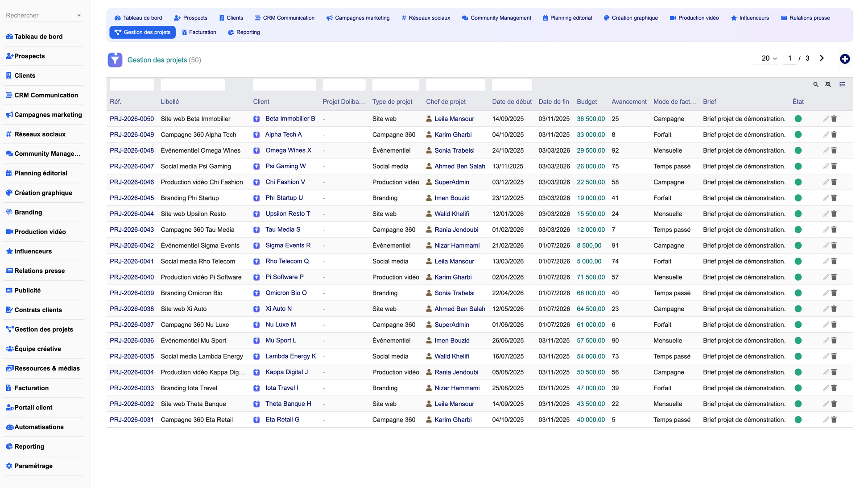Edit PRJ-2026-0036 via the pencil icon
Viewport: 868px width, 488px height.
pos(826,341)
